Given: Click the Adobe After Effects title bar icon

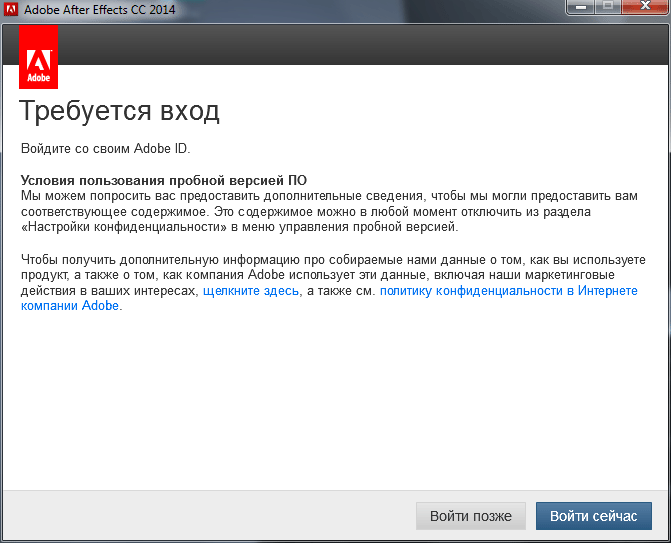Looking at the screenshot, I should coord(12,12).
